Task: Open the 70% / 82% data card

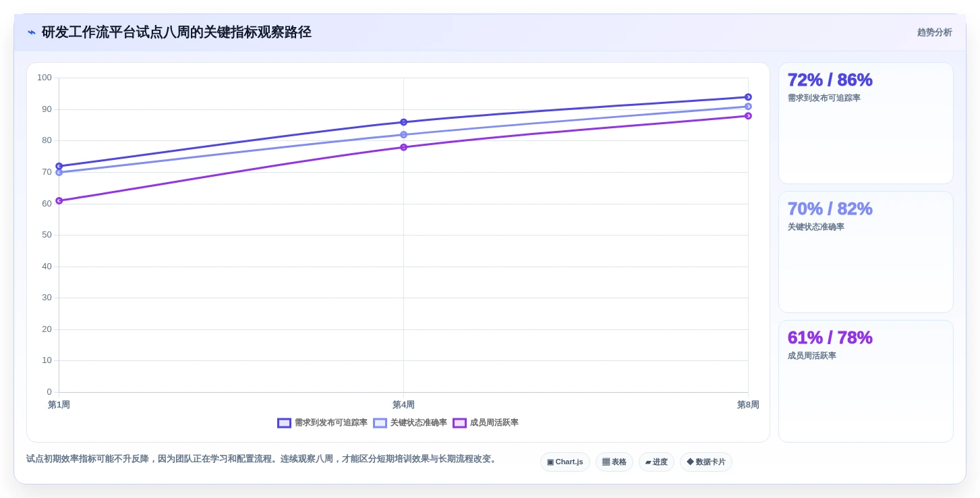Action: pos(866,252)
